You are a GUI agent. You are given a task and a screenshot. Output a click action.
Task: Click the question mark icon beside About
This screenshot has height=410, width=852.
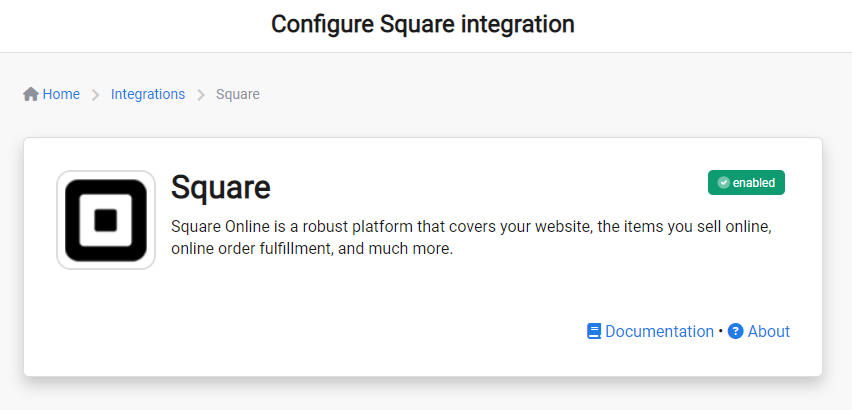tap(736, 331)
